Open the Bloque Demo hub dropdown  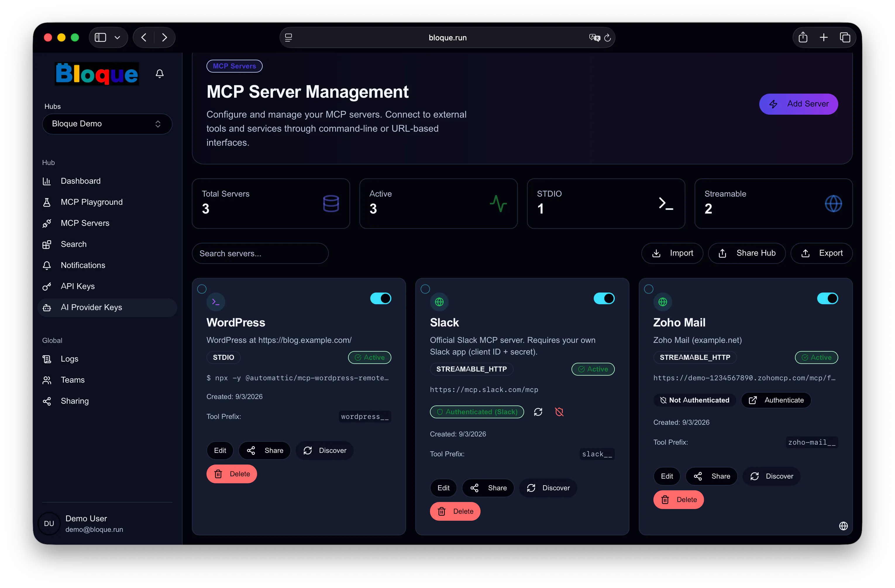[x=107, y=124]
